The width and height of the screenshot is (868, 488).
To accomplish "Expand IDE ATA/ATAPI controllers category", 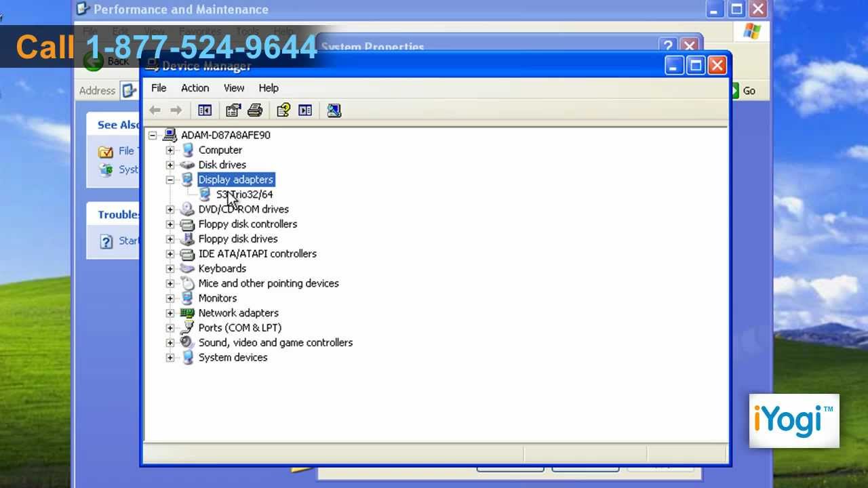I will 170,254.
